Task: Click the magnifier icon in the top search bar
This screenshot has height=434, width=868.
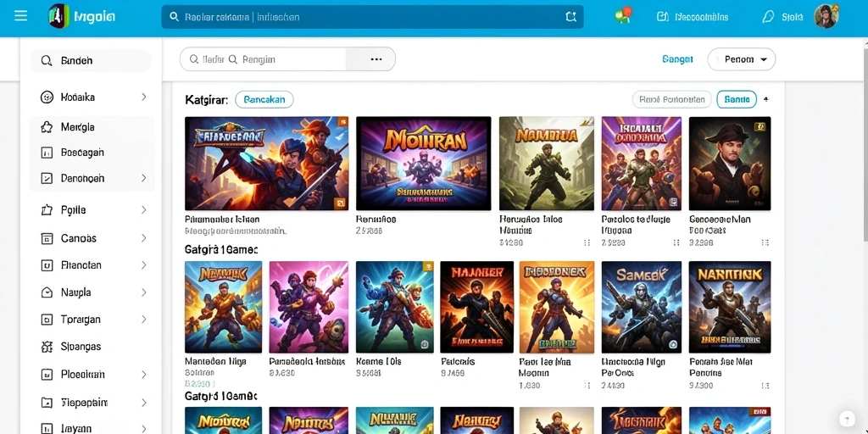Action: [175, 17]
